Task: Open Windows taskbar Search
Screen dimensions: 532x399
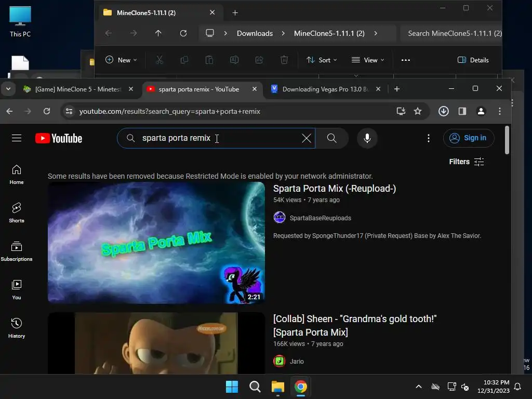Action: coord(255,387)
